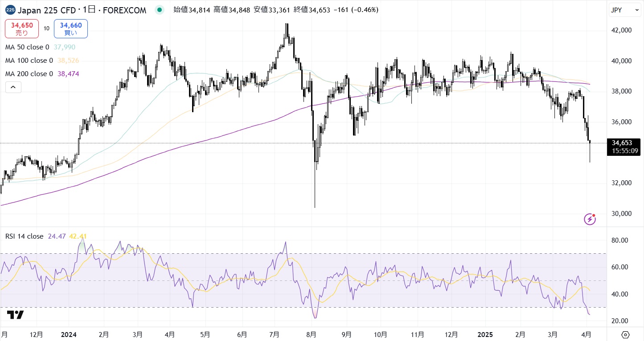Collapse the indicator legend with the chevron
This screenshot has width=644, height=341.
click(x=13, y=87)
